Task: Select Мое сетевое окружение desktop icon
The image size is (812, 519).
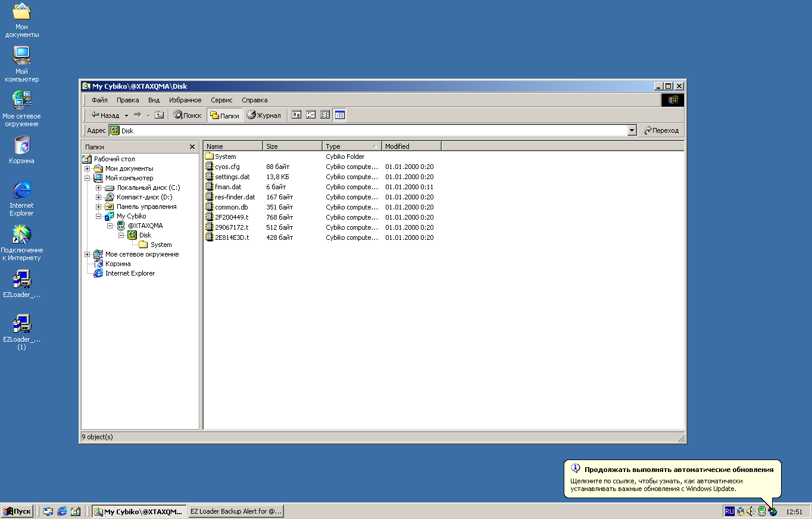Action: click(x=22, y=109)
